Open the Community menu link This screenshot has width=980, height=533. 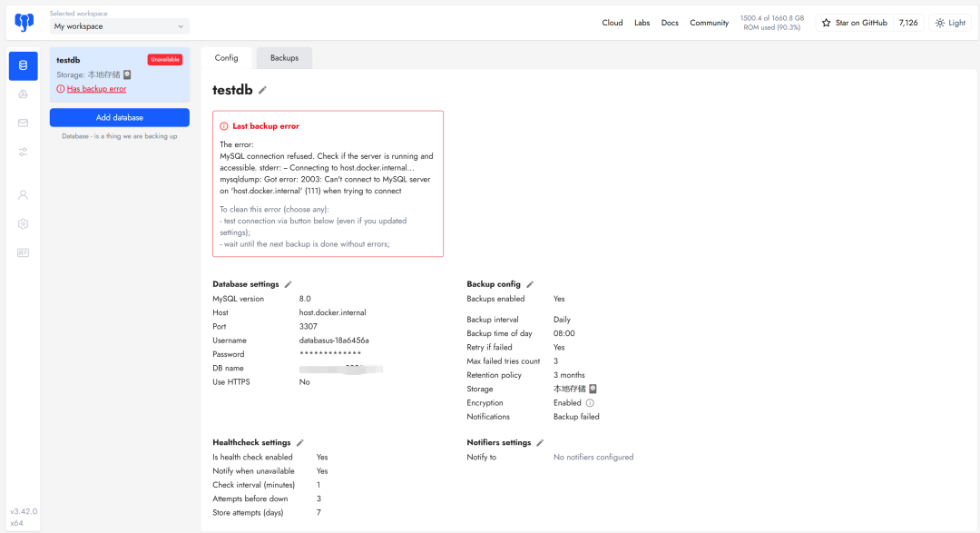(710, 23)
